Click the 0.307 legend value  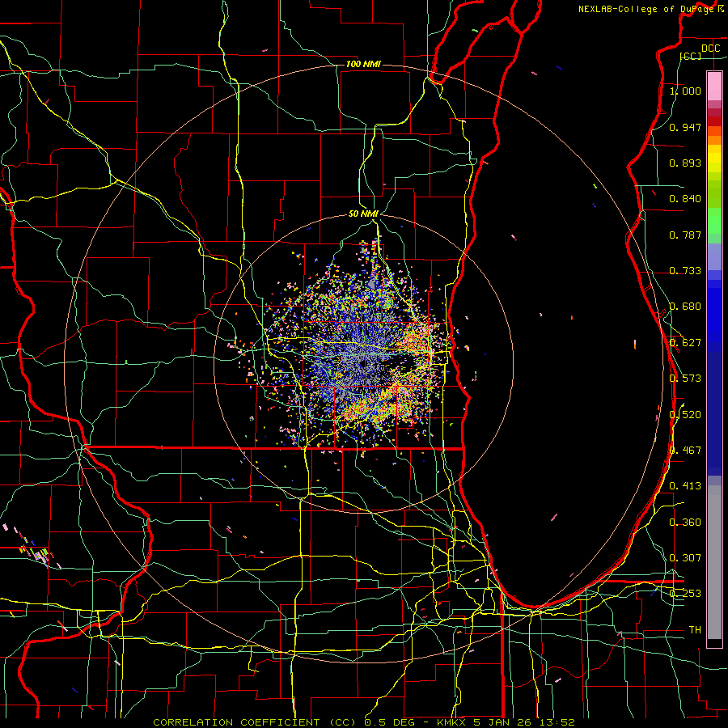click(x=685, y=558)
